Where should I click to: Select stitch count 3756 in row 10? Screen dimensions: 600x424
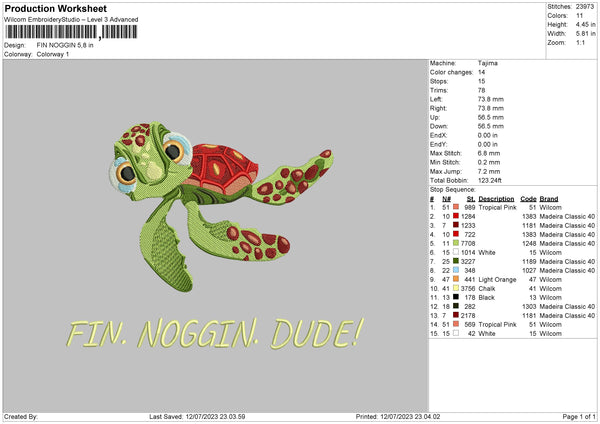468,289
